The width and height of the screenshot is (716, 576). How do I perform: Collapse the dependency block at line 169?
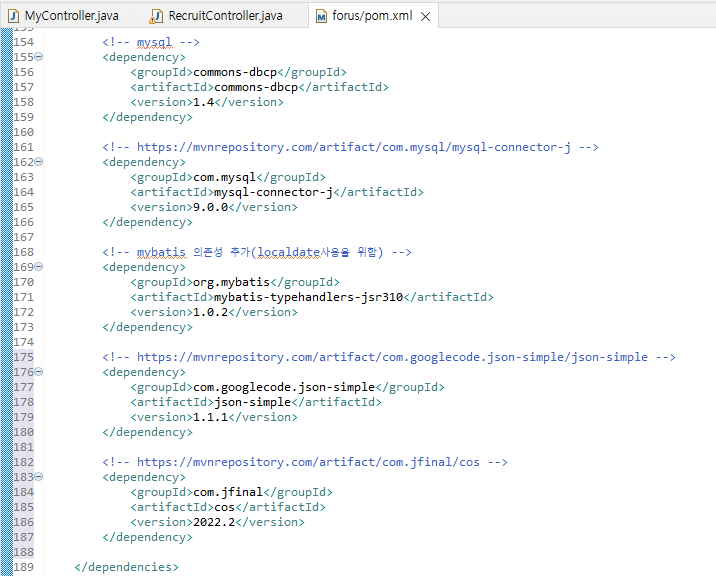[x=39, y=267]
